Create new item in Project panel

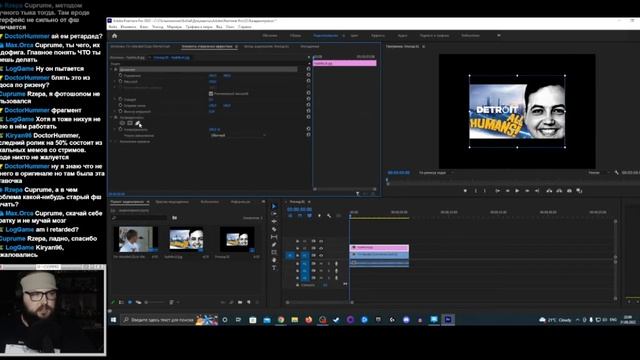point(249,302)
